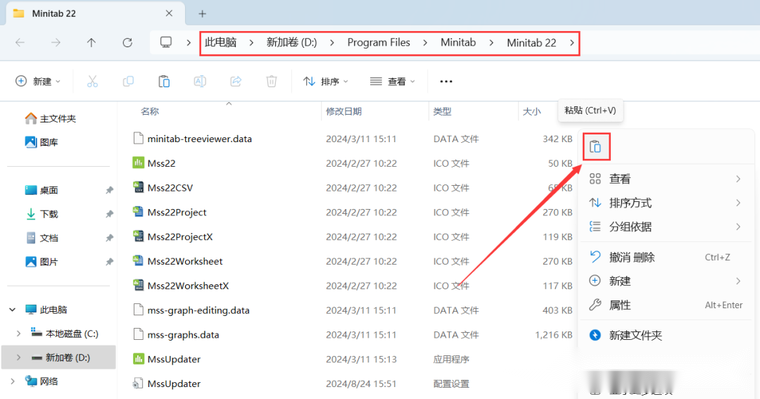Image resolution: width=760 pixels, height=399 pixels.
Task: Expand the 网络 tree node
Action: click(13, 381)
